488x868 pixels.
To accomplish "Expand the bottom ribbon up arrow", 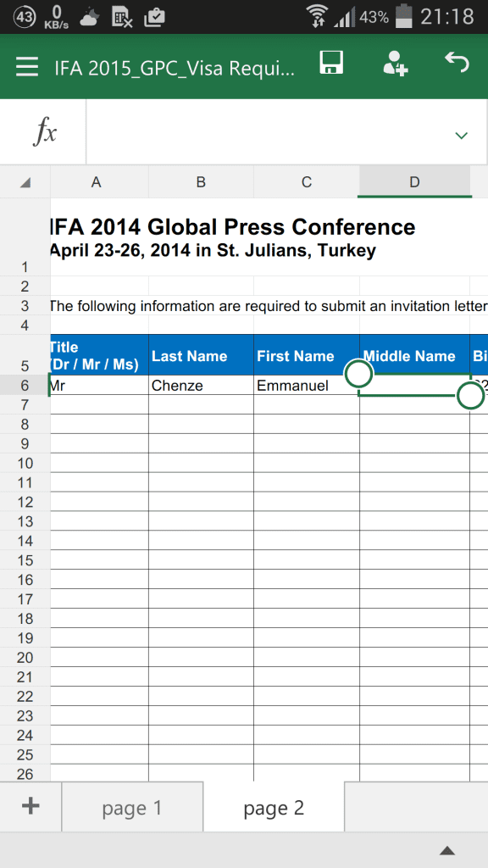I will pos(447,850).
